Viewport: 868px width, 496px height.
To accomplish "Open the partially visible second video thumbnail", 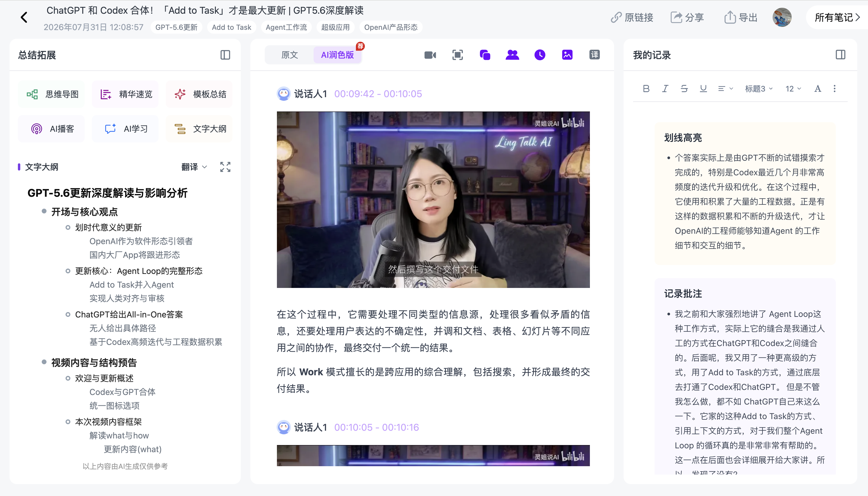I will [433, 455].
